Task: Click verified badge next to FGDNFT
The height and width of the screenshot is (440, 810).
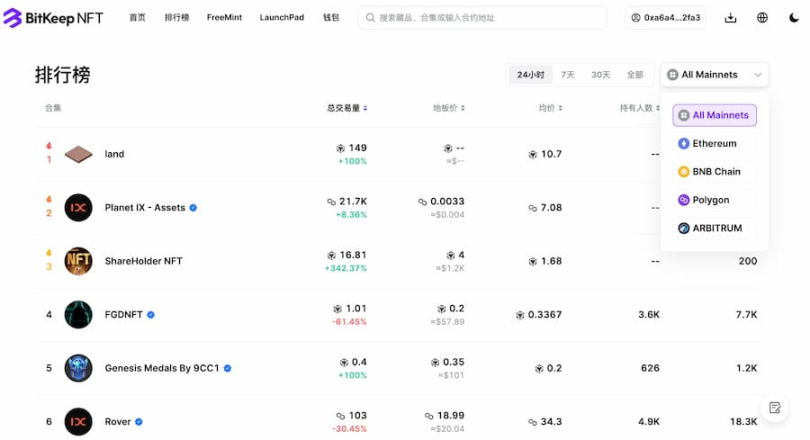Action: tap(151, 315)
